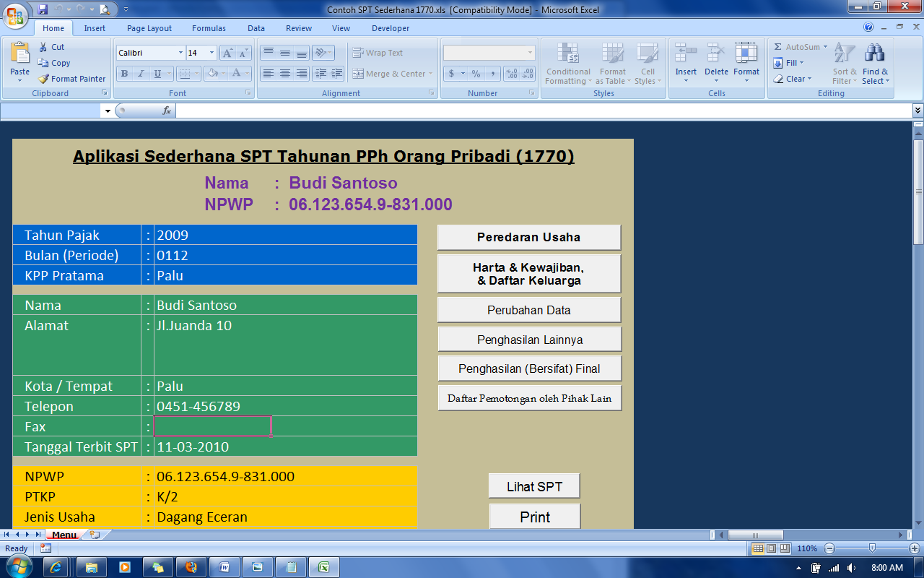Click the Lihat SPT button
The height and width of the screenshot is (578, 924).
[x=534, y=485]
